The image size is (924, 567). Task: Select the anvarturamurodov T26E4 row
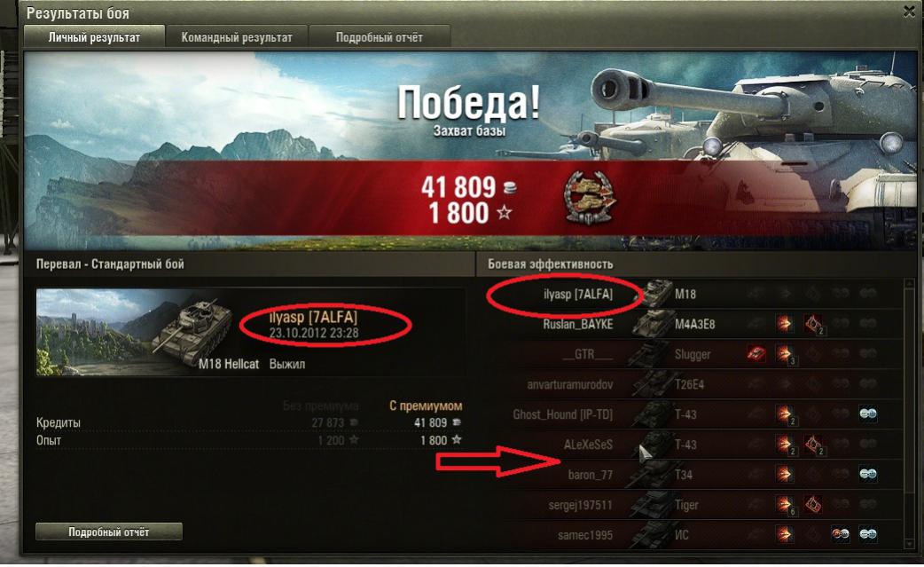(695, 384)
